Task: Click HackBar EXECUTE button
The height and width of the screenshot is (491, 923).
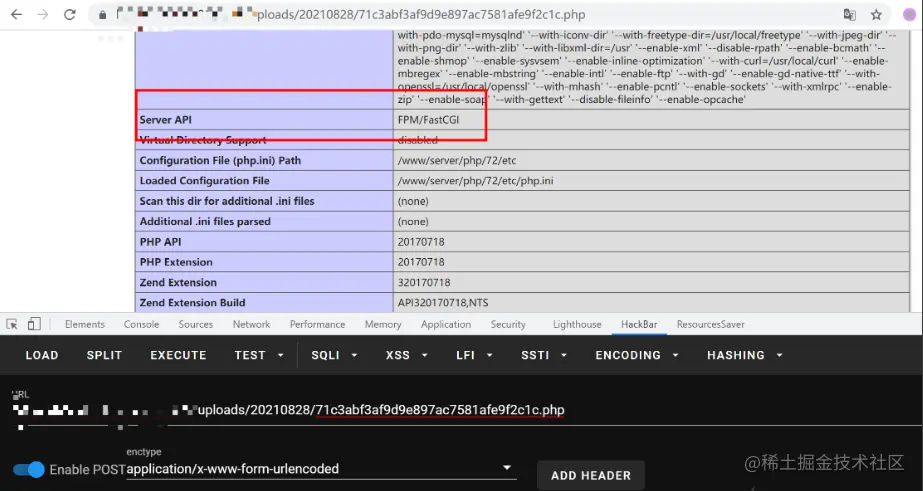Action: click(178, 355)
